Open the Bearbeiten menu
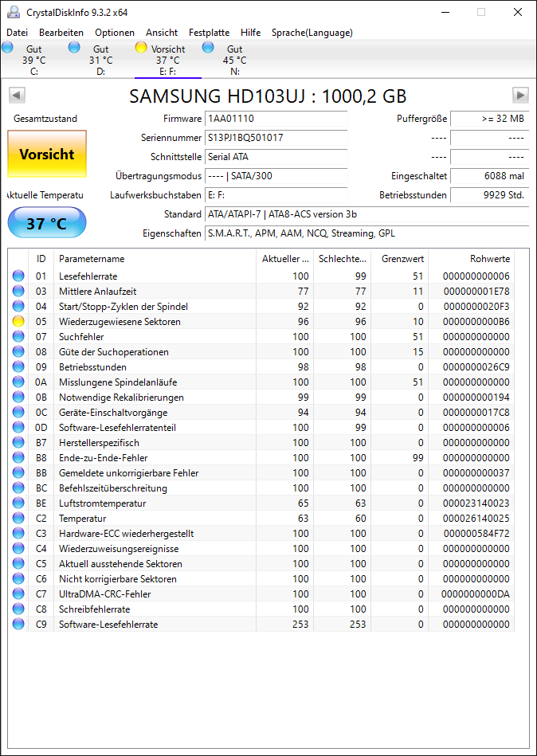The image size is (537, 756). pos(61,33)
